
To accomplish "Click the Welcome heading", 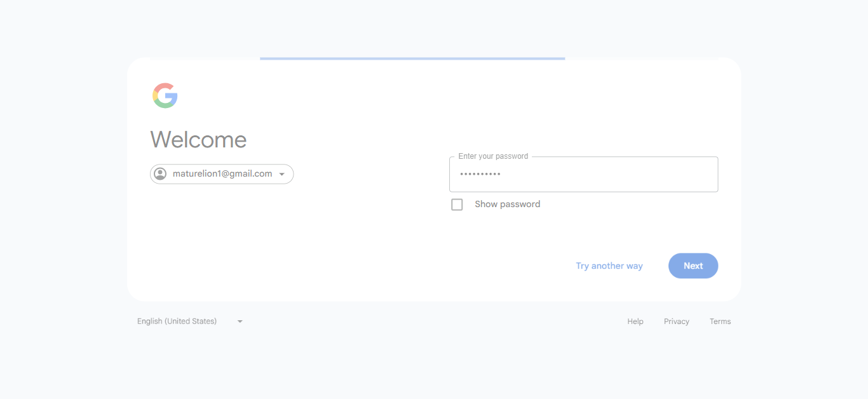I will (198, 140).
